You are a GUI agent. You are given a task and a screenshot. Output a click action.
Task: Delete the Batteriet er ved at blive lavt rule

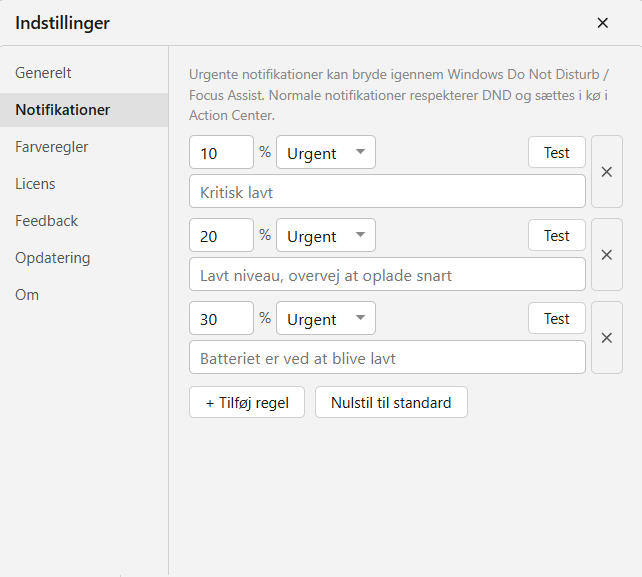pyautogui.click(x=607, y=338)
